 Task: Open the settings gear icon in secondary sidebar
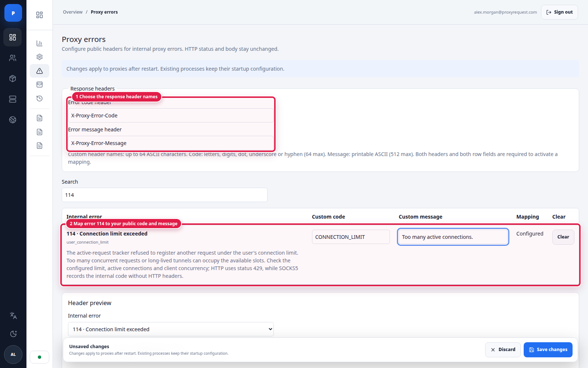pyautogui.click(x=39, y=57)
